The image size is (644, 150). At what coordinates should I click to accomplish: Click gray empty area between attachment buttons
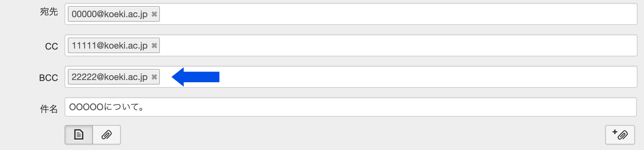pyautogui.click(x=355, y=134)
